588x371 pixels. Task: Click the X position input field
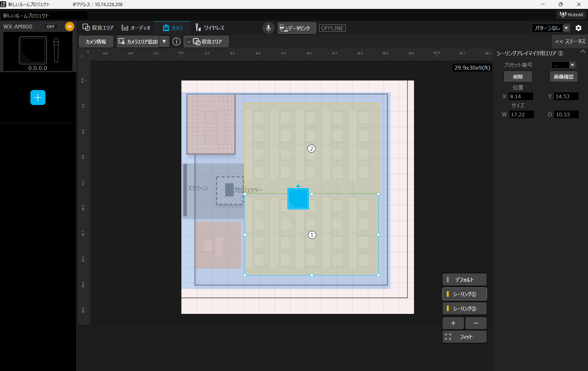[520, 96]
